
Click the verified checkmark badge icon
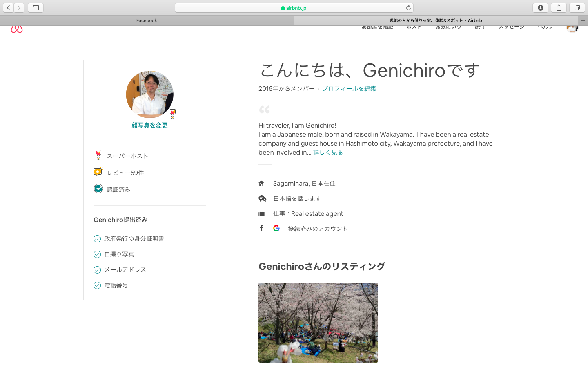pyautogui.click(x=98, y=188)
